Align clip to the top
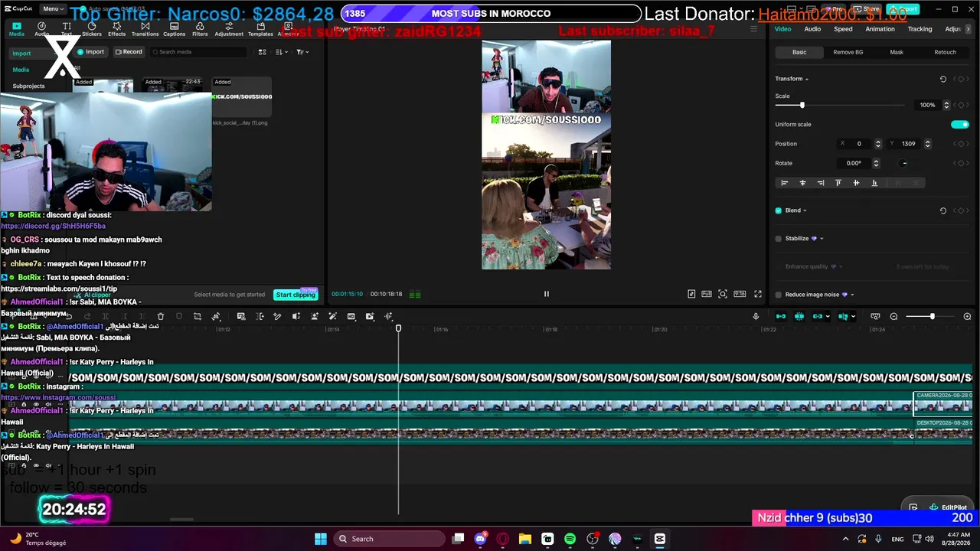 (x=838, y=183)
